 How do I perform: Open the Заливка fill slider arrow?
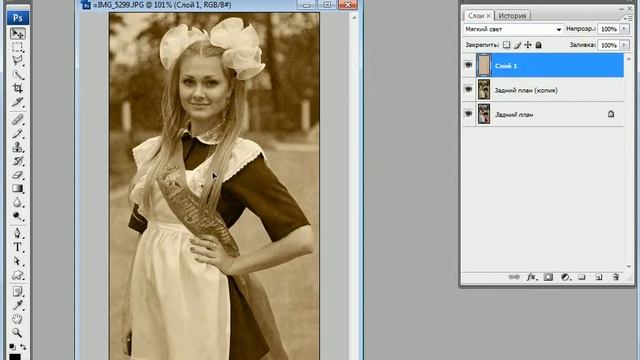[624, 45]
